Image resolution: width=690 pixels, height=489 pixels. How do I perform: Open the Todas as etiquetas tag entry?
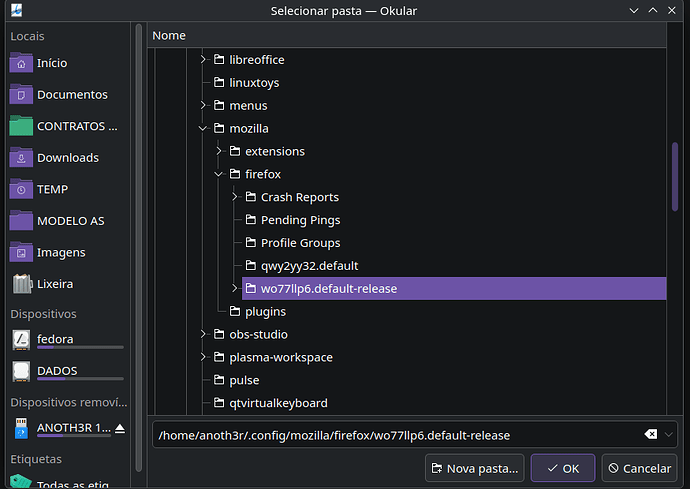[68, 482]
